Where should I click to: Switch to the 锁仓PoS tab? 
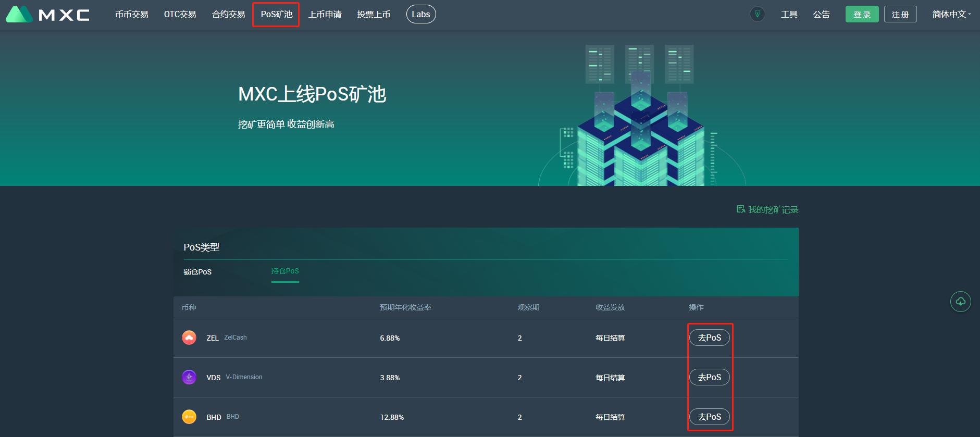[197, 272]
